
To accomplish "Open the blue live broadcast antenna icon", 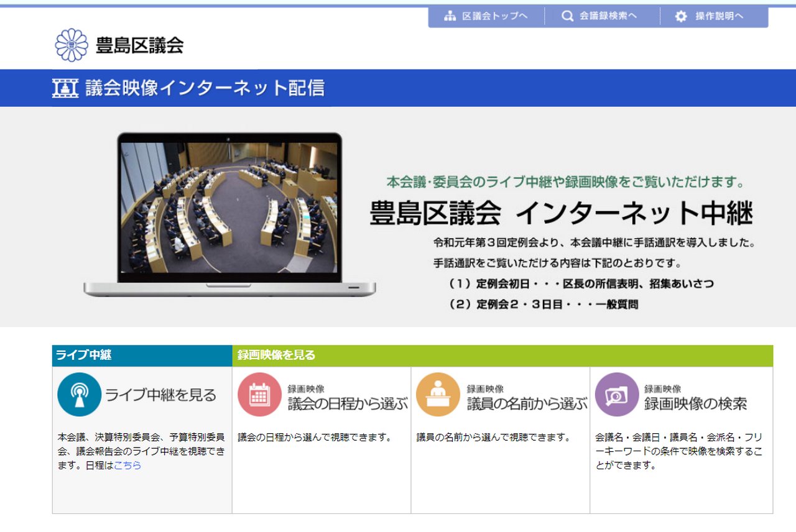I will click(79, 394).
